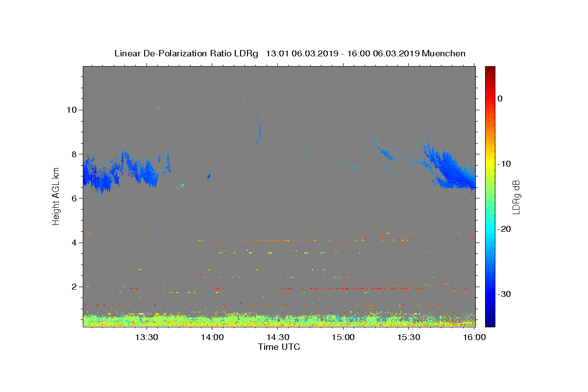This screenshot has width=588, height=392.
Task: Click the plot title 'Linear De-Polarization Ratio LDRg'
Action: (x=186, y=53)
